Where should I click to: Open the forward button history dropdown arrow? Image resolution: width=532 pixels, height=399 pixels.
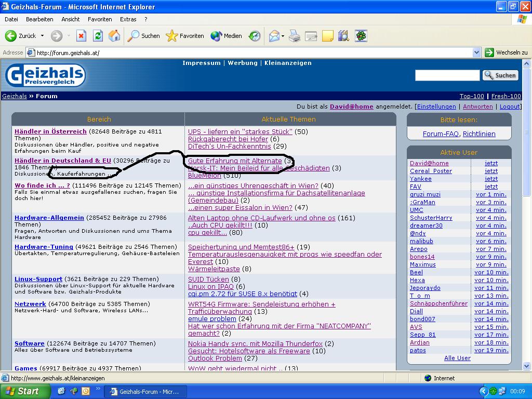[x=69, y=36]
